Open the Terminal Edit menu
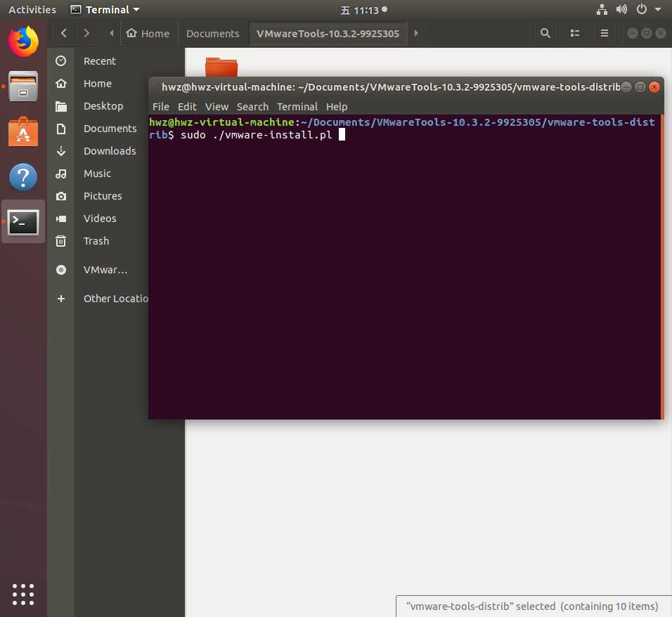Viewport: 672px width, 617px height. [x=187, y=107]
